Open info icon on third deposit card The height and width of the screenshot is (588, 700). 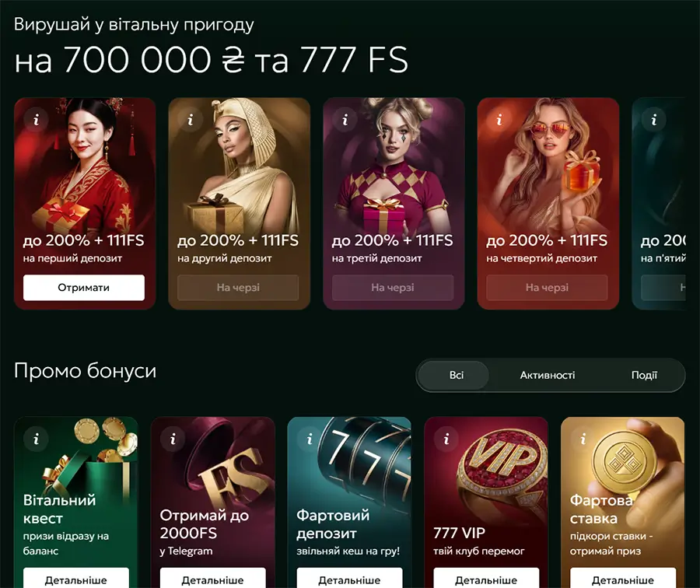tap(345, 120)
